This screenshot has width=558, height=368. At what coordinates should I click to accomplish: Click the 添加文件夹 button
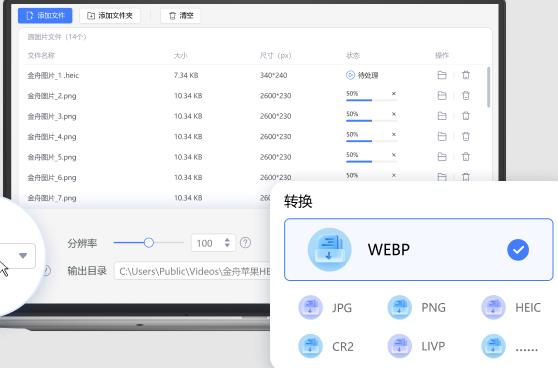pos(110,16)
